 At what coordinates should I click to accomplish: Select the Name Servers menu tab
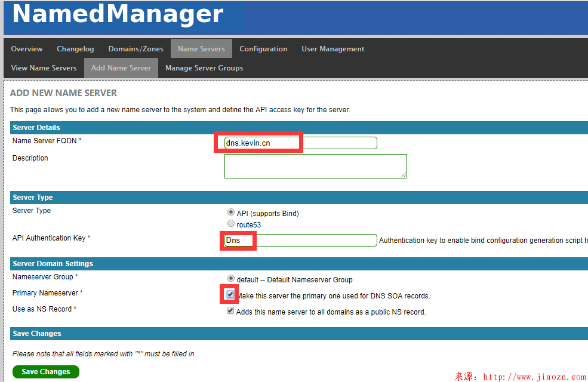[x=201, y=49]
